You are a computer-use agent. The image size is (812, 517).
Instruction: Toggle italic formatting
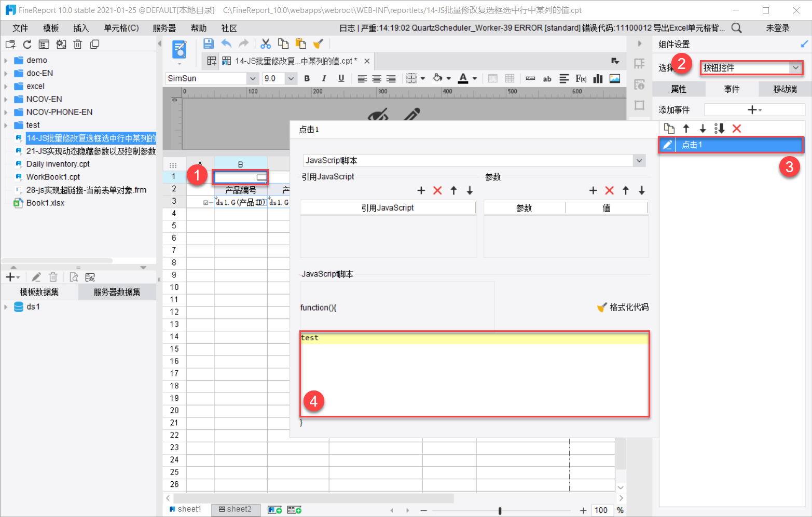pyautogui.click(x=324, y=78)
